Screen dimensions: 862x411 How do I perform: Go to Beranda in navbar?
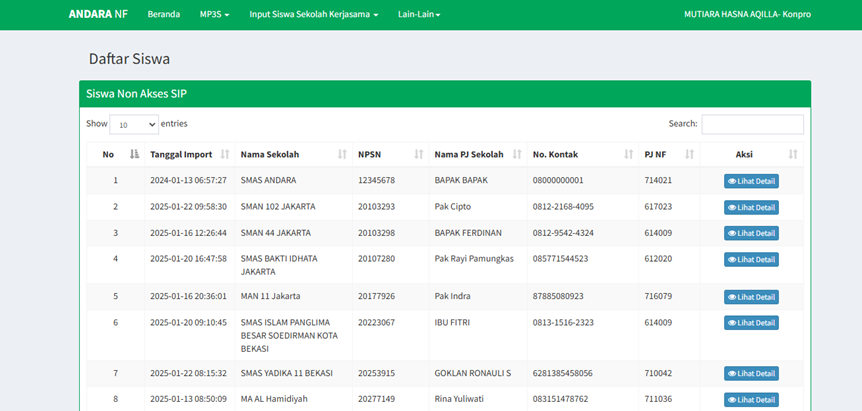coord(164,15)
